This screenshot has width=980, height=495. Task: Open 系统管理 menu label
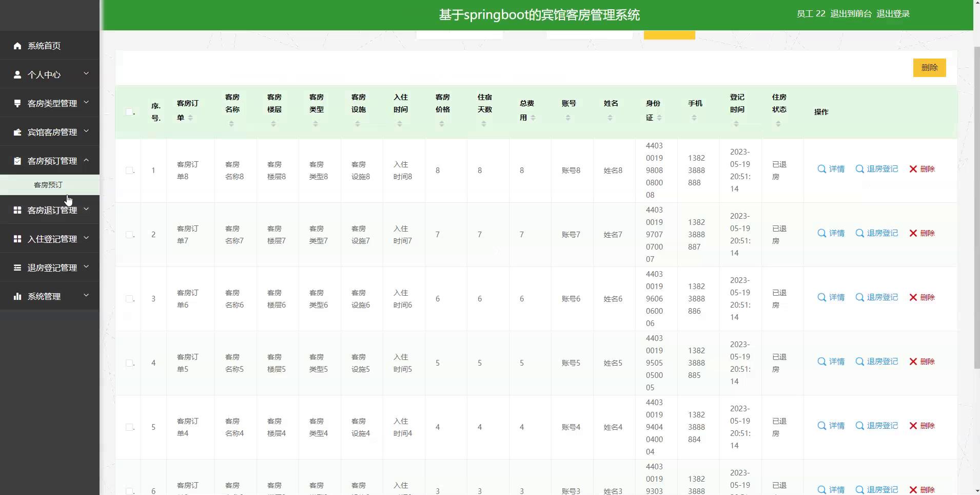(x=44, y=296)
